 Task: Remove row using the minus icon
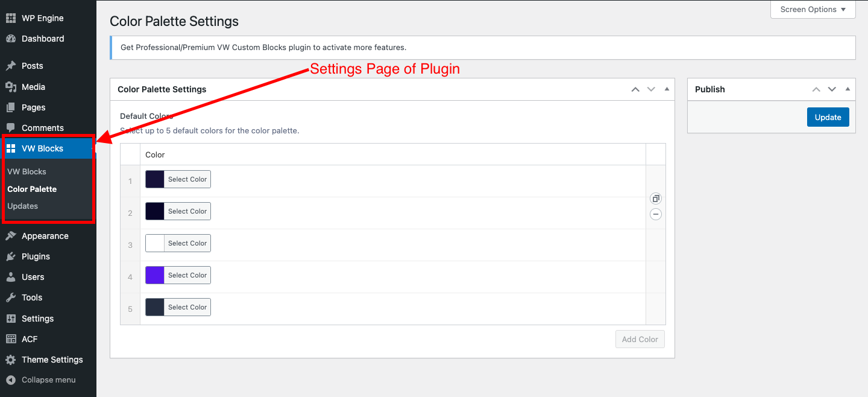[x=656, y=214]
